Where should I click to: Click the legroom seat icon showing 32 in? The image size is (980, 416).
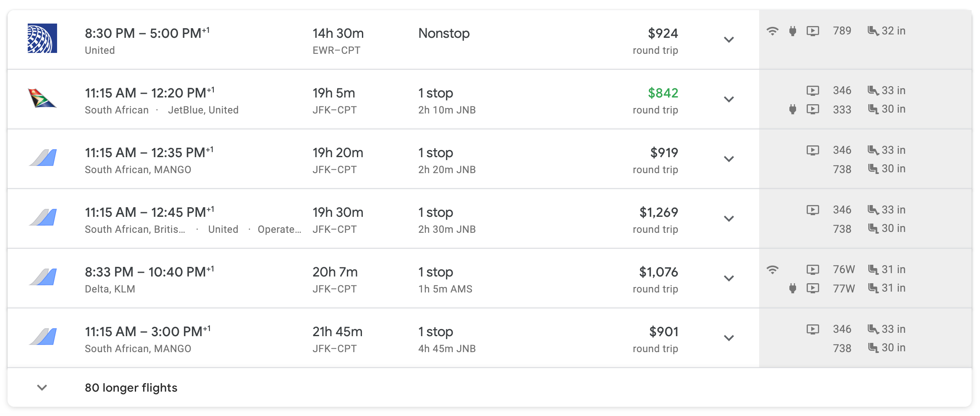[873, 31]
